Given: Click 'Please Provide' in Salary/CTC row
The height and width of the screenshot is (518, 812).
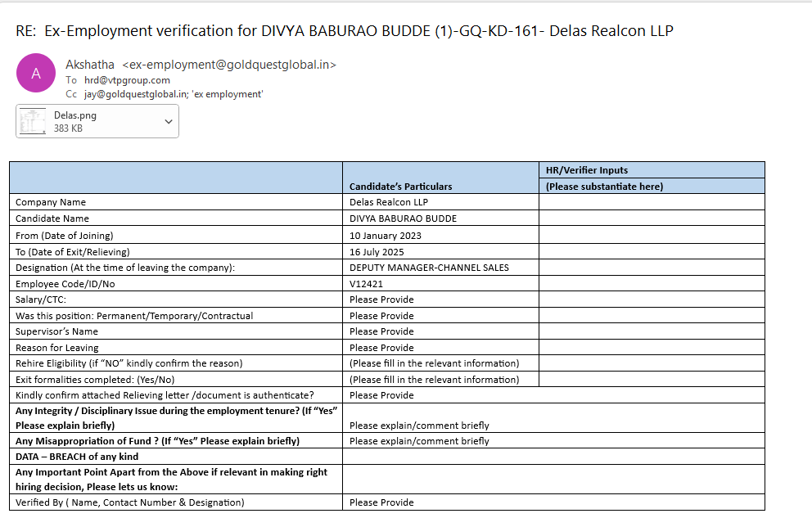Looking at the screenshot, I should [381, 300].
